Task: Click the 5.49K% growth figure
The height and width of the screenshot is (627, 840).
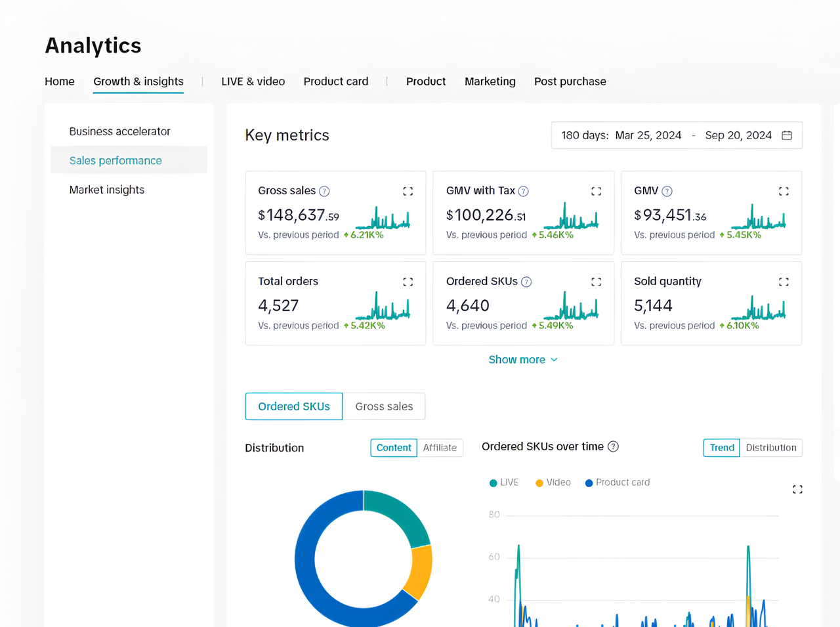Action: click(553, 326)
